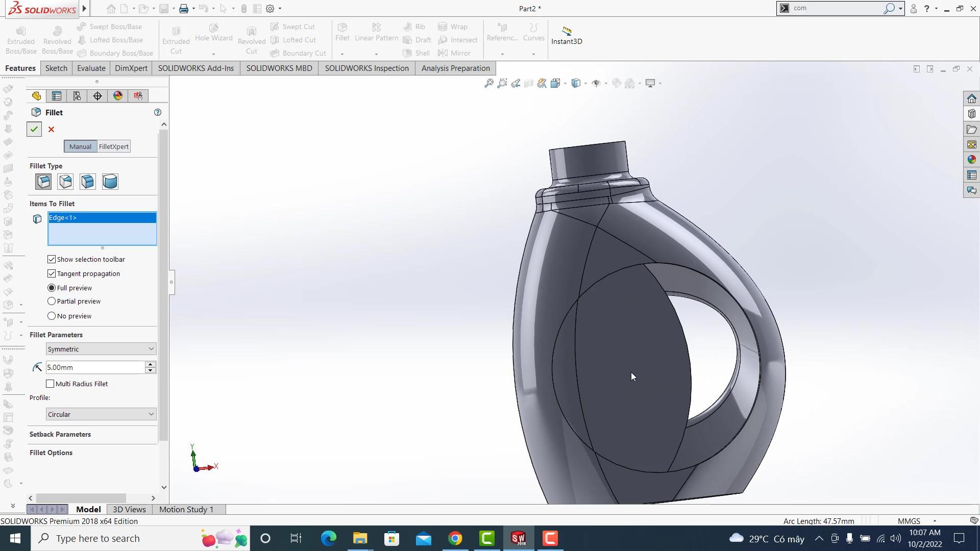The height and width of the screenshot is (551, 980).
Task: Open the Circular profile dropdown
Action: point(101,414)
